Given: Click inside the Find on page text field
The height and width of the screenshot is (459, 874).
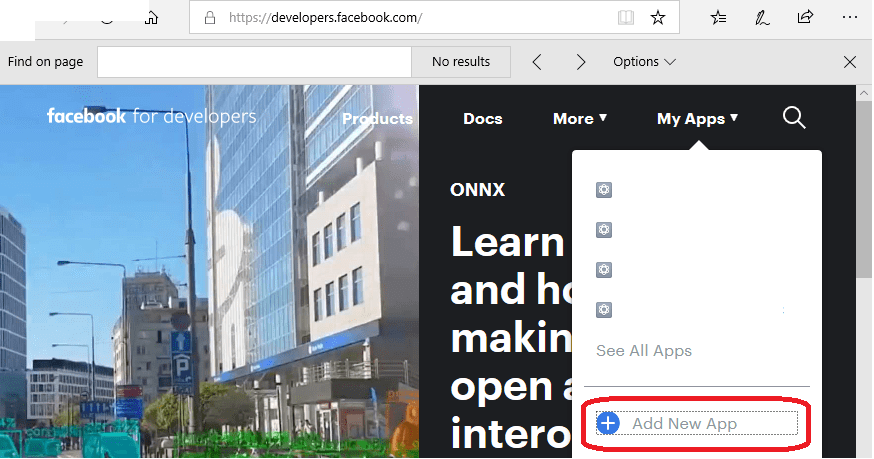Looking at the screenshot, I should click(254, 62).
